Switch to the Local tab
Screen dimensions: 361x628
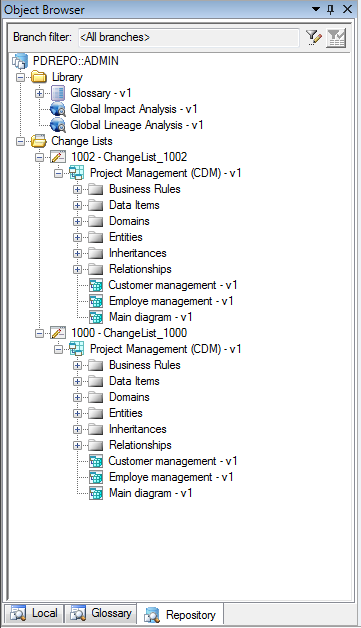click(x=34, y=613)
